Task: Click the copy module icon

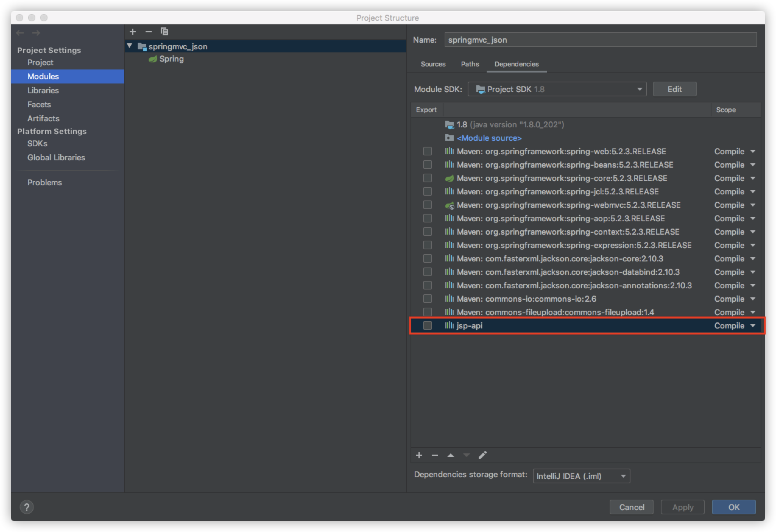Action: click(164, 32)
